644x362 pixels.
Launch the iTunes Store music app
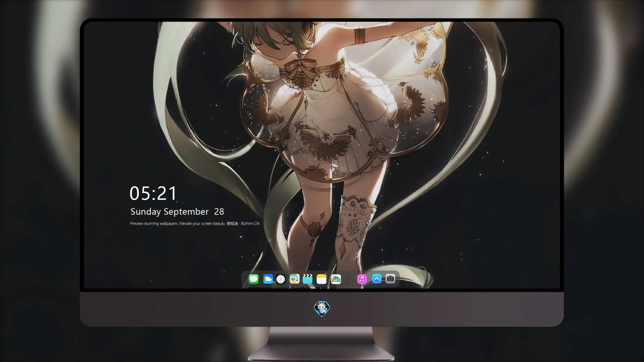pyautogui.click(x=362, y=279)
